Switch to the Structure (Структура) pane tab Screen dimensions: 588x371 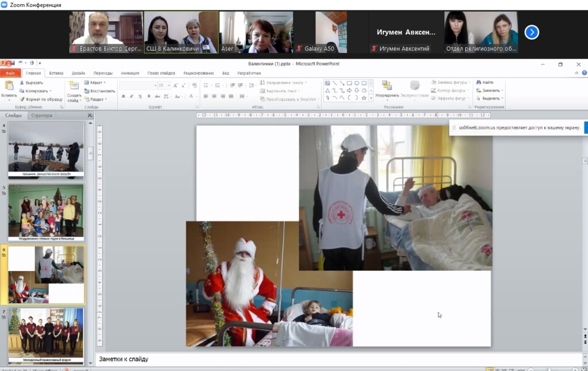(41, 115)
